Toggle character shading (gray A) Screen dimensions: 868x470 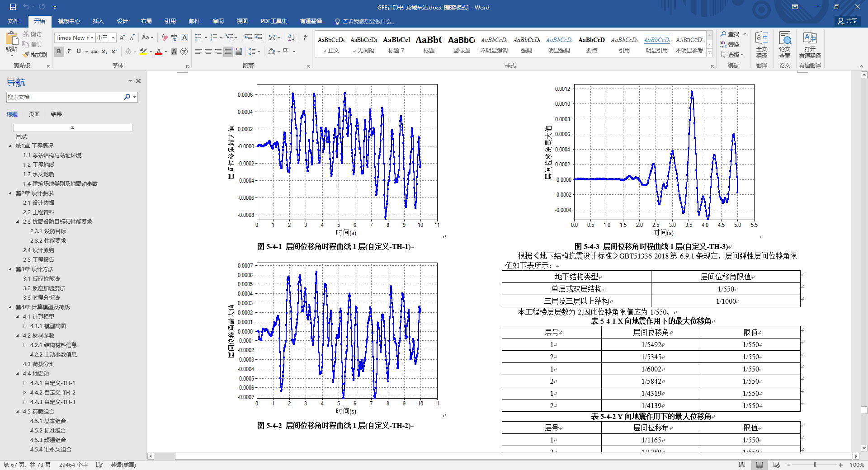click(x=174, y=52)
